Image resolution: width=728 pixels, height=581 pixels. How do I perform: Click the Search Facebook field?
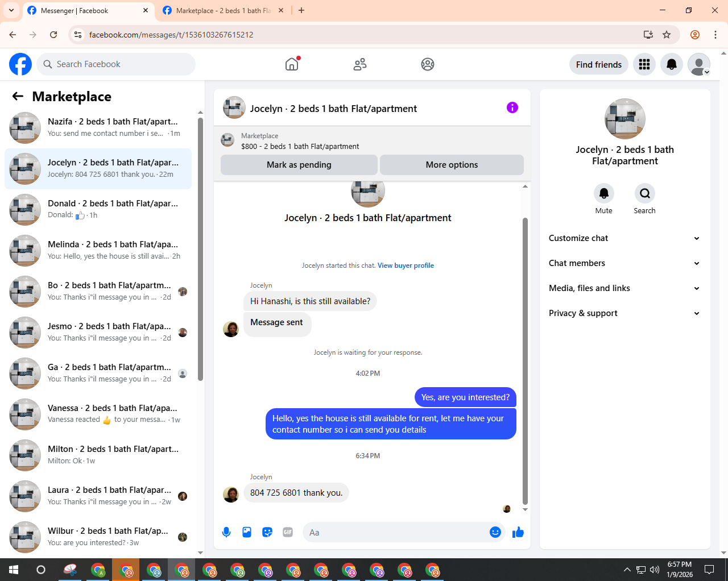pyautogui.click(x=116, y=64)
